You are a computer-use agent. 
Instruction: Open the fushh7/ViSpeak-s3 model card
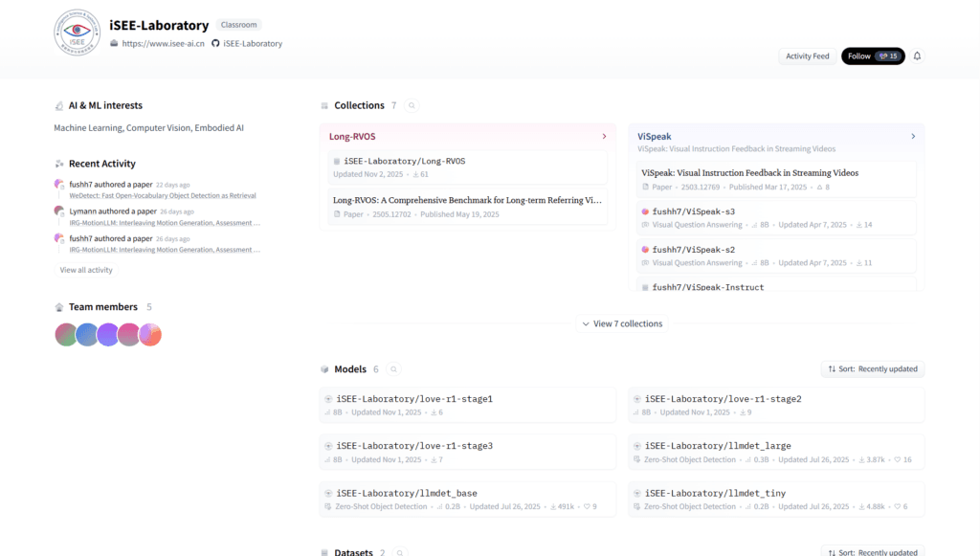[x=694, y=211]
